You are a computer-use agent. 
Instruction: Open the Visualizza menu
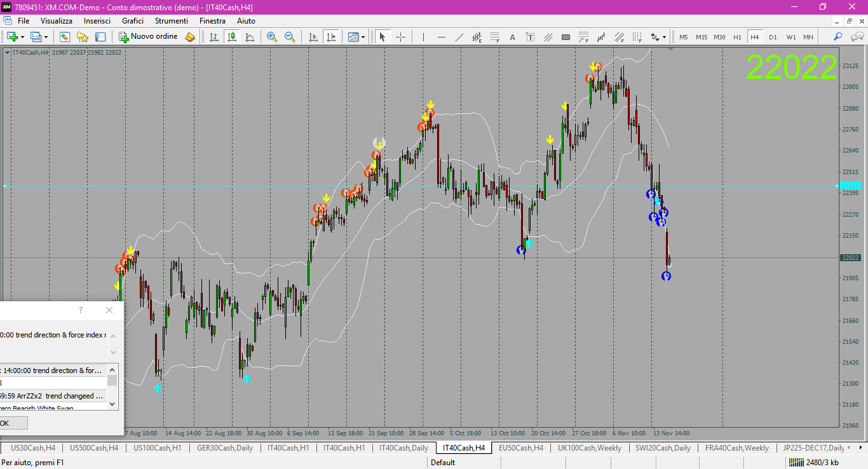tap(57, 21)
